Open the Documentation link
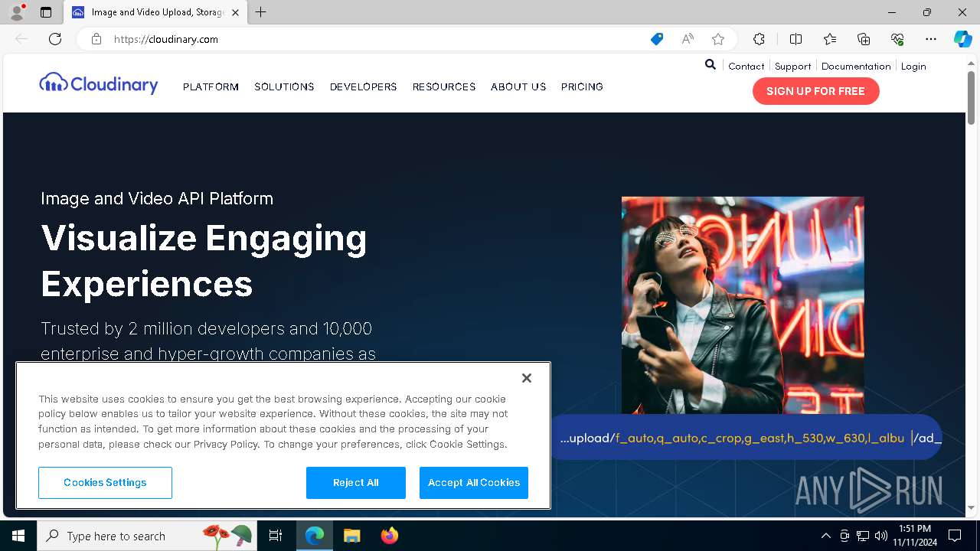 (x=856, y=66)
